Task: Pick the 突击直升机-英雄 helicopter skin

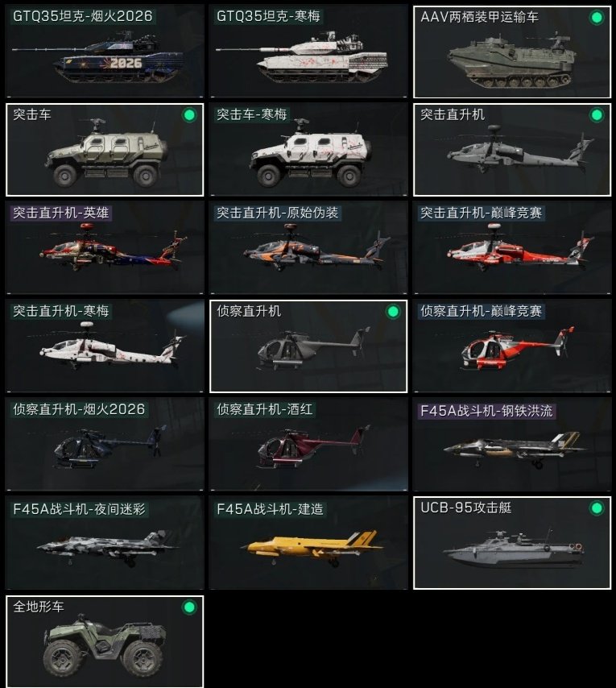Action: (x=105, y=248)
